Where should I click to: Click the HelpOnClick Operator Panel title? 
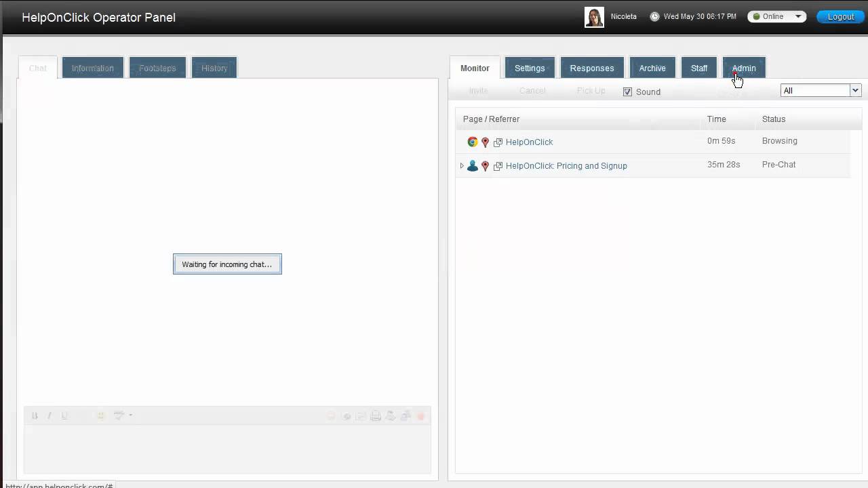[x=99, y=18]
